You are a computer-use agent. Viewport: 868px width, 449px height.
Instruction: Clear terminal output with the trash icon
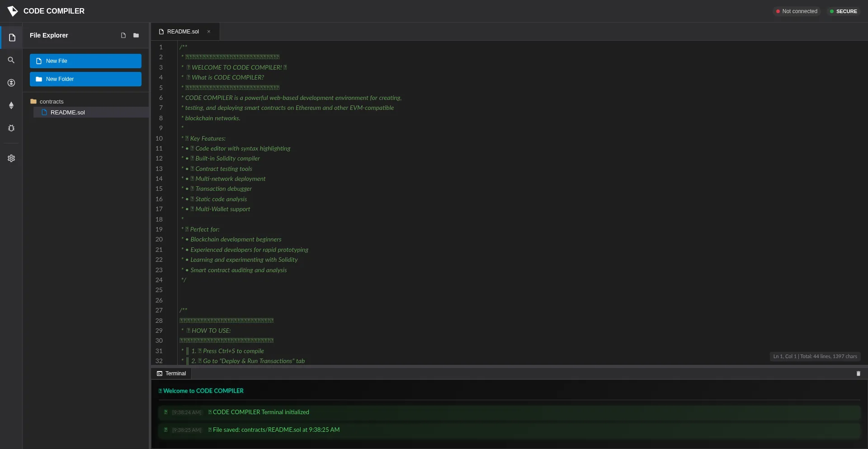859,373
